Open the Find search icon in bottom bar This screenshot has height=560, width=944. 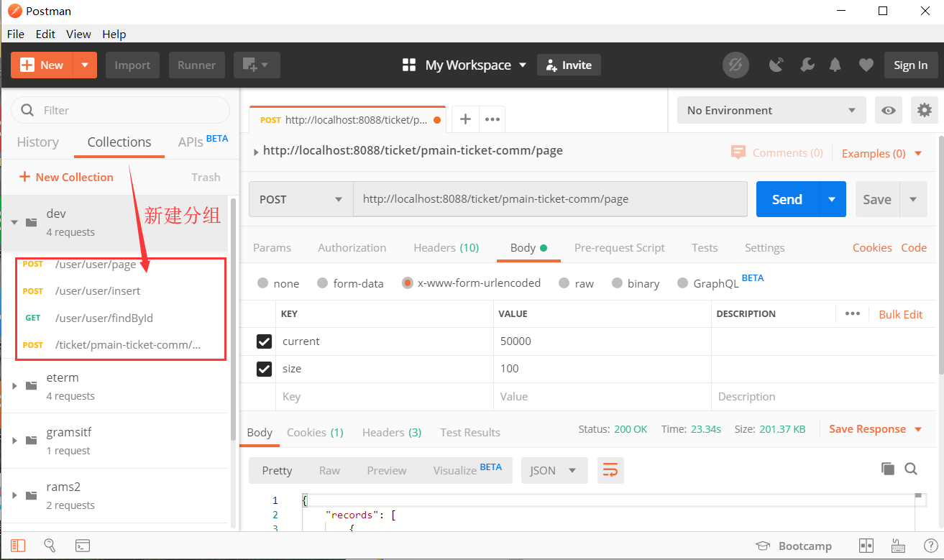tap(50, 545)
